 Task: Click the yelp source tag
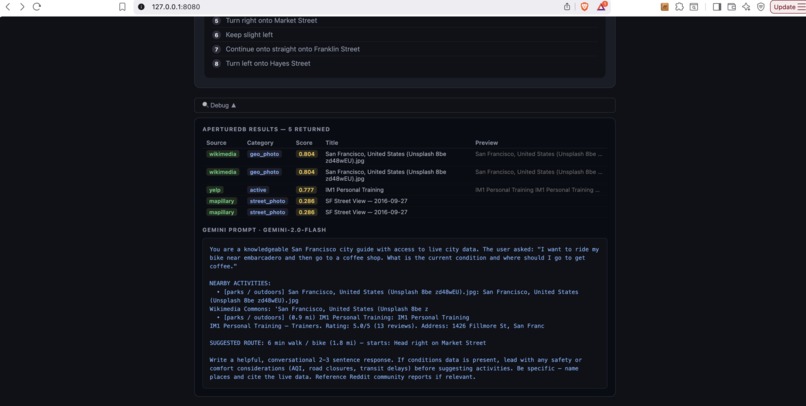214,190
